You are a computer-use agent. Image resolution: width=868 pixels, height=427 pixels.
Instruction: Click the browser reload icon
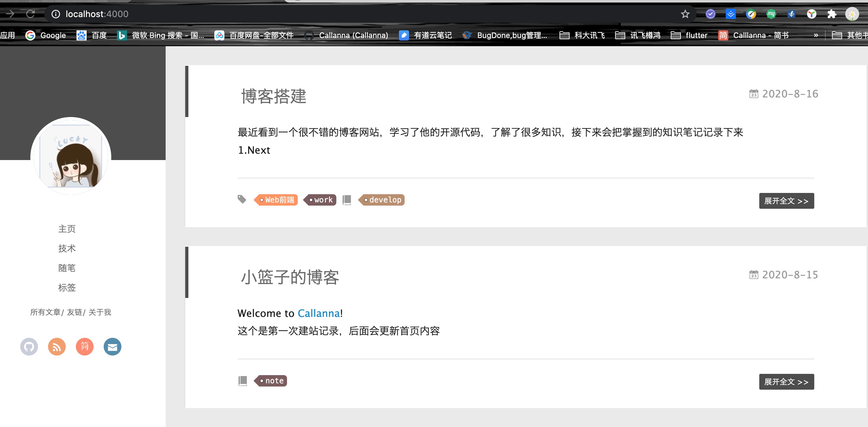pyautogui.click(x=30, y=14)
